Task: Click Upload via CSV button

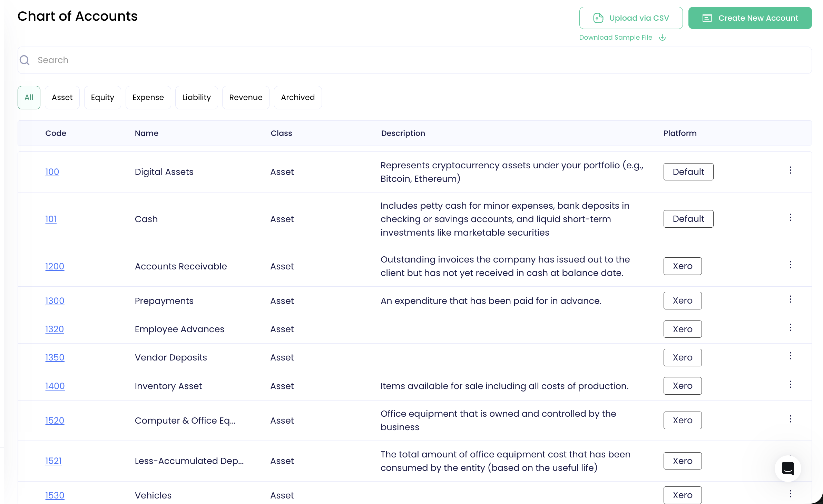Action: point(631,18)
